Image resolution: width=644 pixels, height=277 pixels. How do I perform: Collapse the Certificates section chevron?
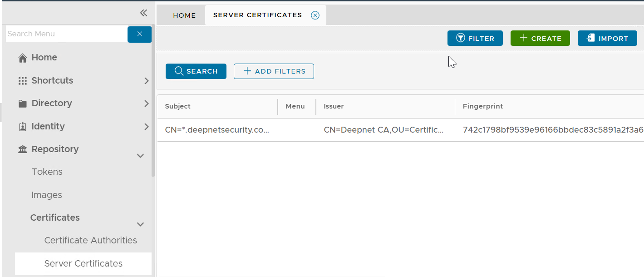141,224
